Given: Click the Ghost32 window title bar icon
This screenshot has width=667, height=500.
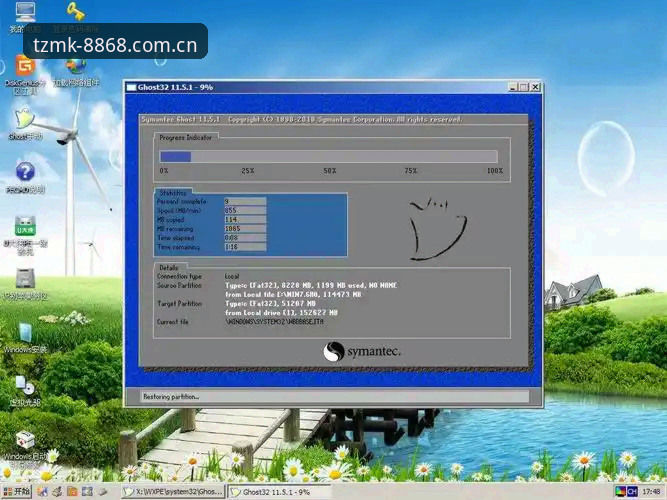Looking at the screenshot, I should pyautogui.click(x=131, y=87).
